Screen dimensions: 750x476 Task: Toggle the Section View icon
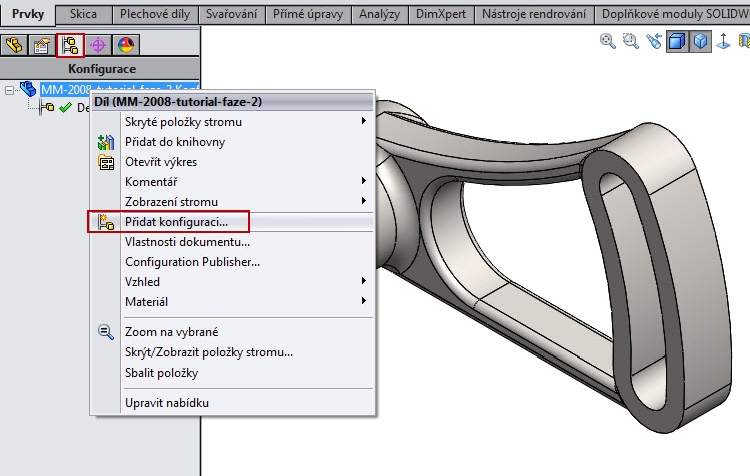677,41
